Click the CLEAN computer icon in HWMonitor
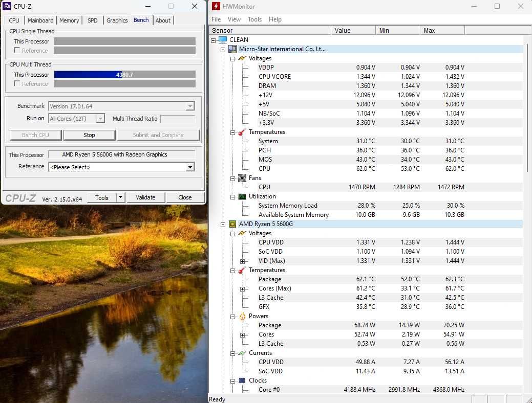This screenshot has height=403, width=532. (223, 40)
